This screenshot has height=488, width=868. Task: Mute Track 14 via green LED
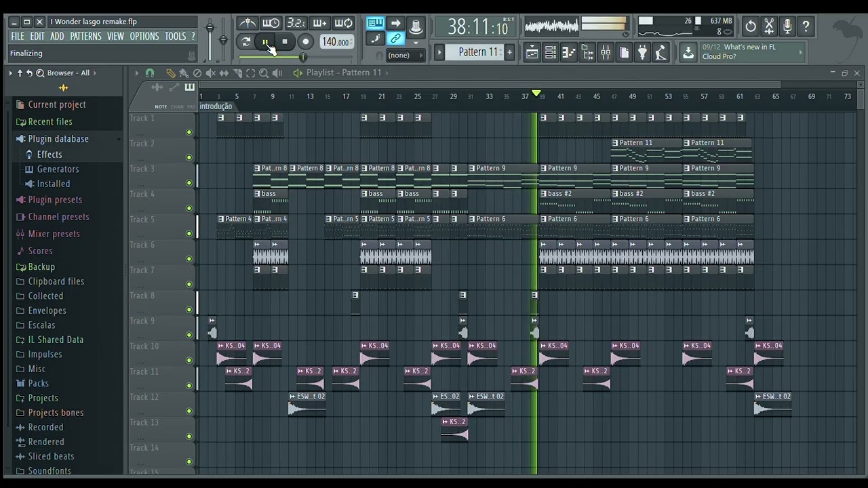(189, 462)
